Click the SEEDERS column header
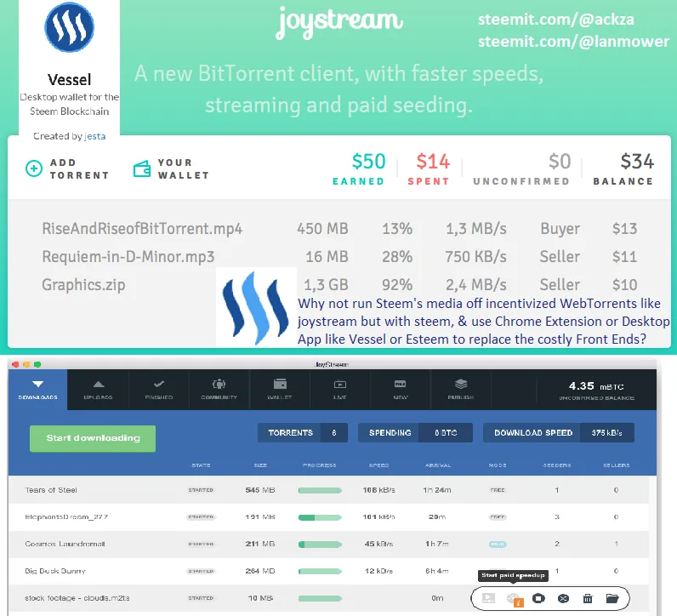 (x=557, y=465)
